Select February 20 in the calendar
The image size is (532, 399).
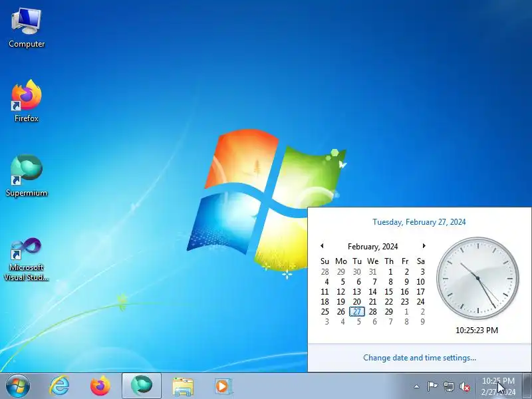coord(356,302)
